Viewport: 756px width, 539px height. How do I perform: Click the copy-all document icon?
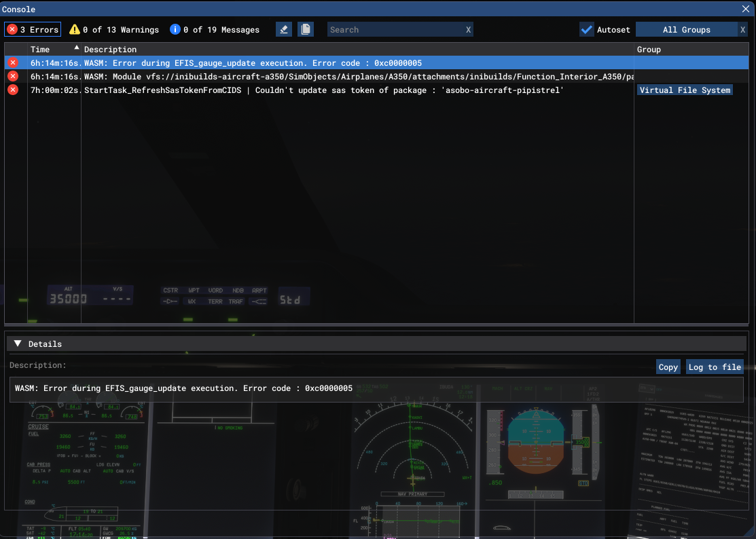coord(306,29)
